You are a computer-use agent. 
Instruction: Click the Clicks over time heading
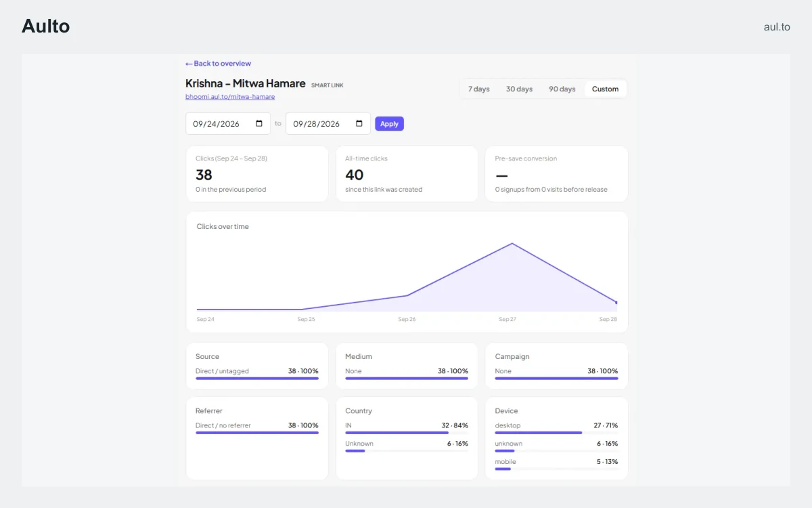223,227
